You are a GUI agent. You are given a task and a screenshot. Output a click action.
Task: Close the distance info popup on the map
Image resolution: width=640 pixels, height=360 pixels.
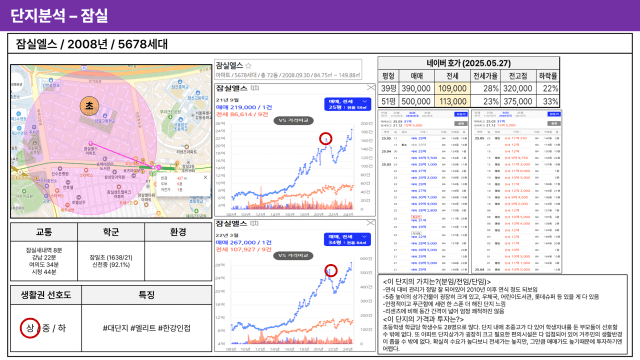pos(205,178)
